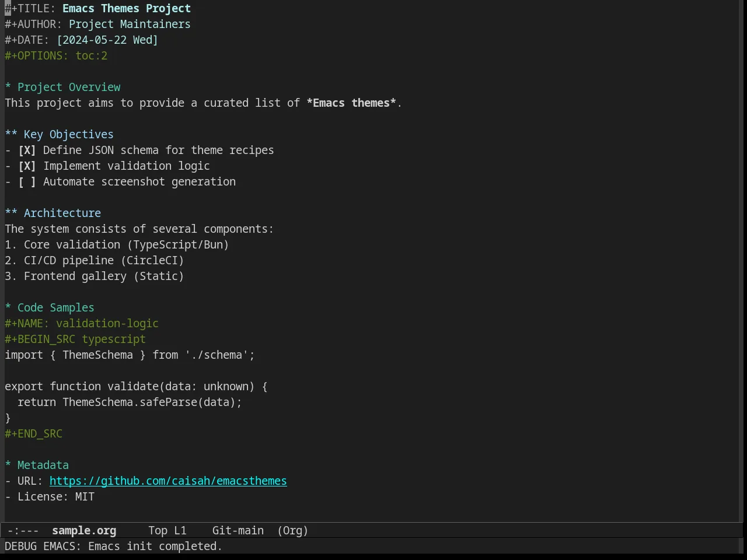The image size is (747, 560).
Task: Click Key Objectives heading text
Action: pos(69,134)
